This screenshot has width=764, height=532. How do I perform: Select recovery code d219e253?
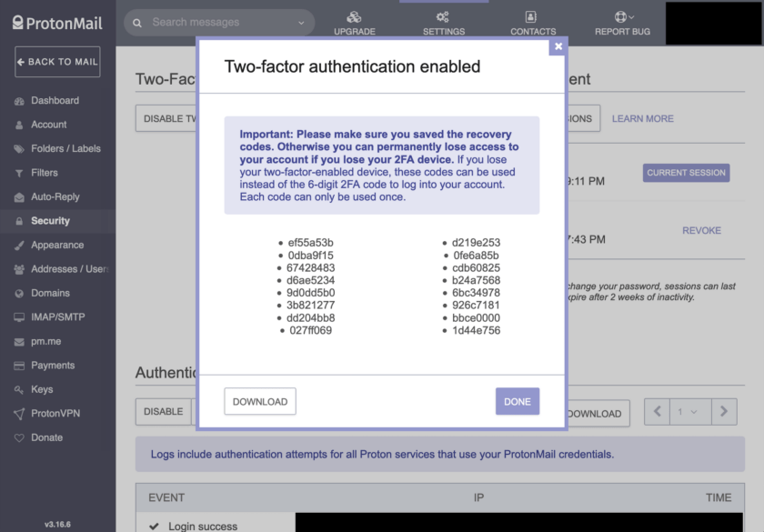476,243
